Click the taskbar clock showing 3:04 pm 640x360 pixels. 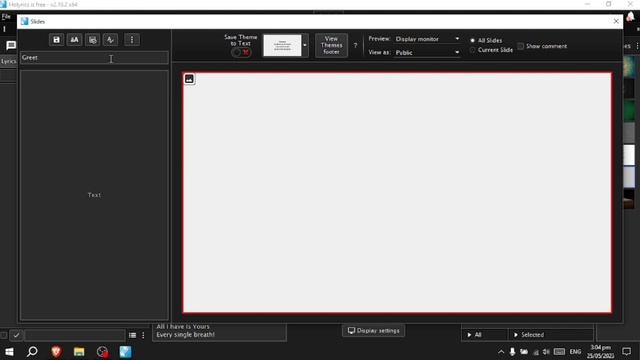pos(600,351)
